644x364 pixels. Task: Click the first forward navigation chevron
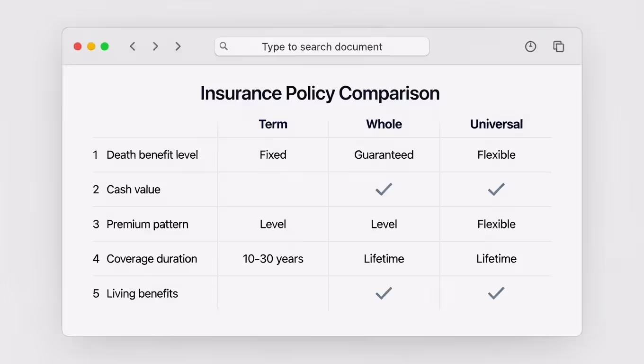[155, 46]
